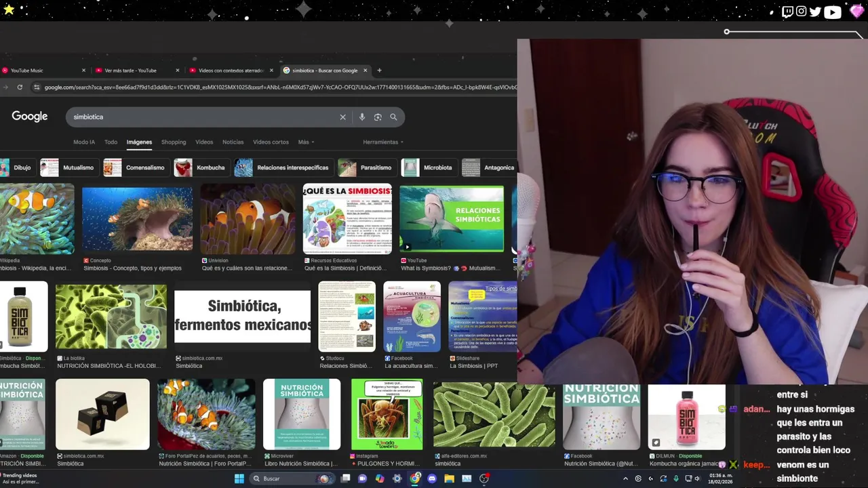Select the Noticias search tab
868x488 pixels.
coord(233,142)
